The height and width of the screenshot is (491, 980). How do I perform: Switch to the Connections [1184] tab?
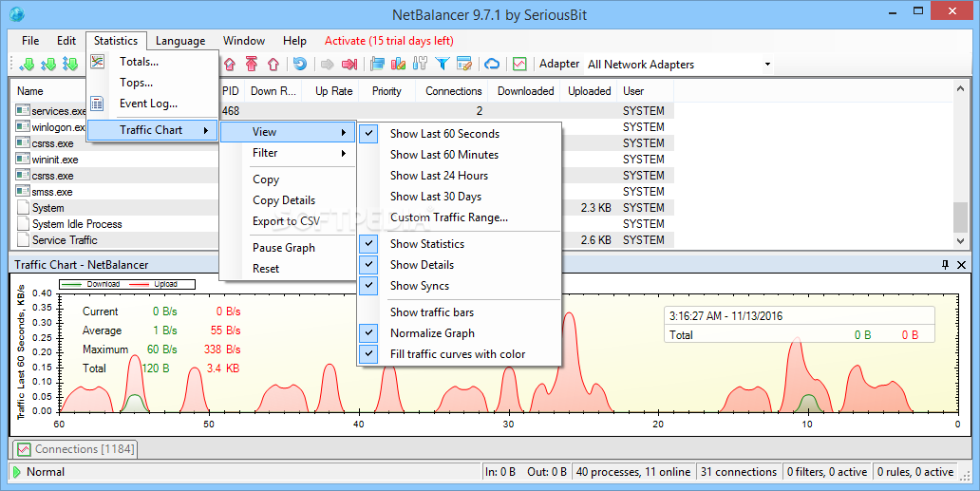tap(75, 449)
